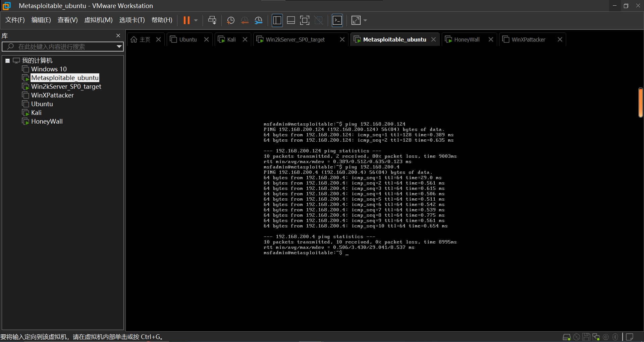Close the library (库) panel

(x=118, y=36)
